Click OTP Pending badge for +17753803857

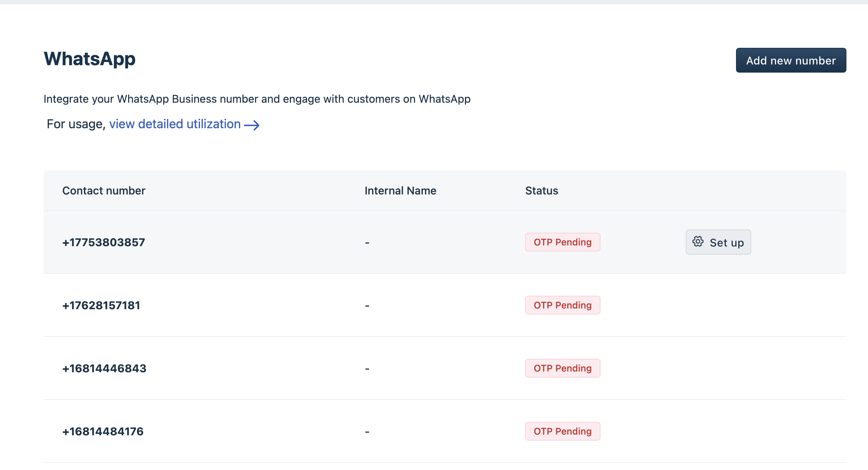(562, 242)
